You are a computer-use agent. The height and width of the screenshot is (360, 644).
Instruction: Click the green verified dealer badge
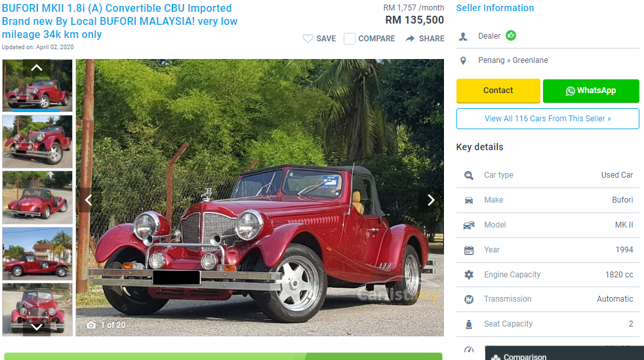[x=511, y=35]
